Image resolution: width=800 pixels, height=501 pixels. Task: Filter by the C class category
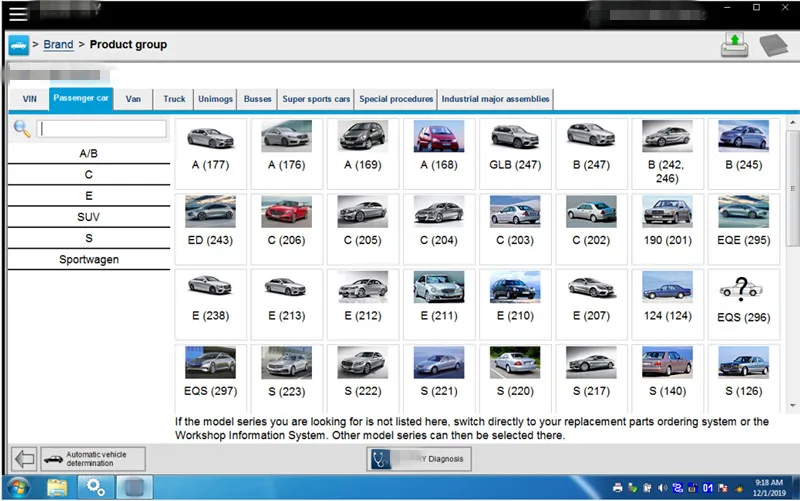89,175
